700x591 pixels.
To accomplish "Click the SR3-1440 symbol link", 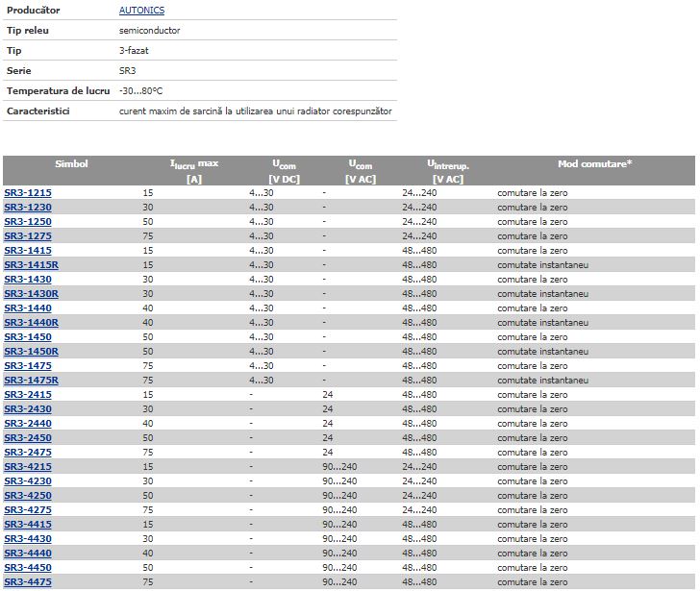I will coord(28,308).
